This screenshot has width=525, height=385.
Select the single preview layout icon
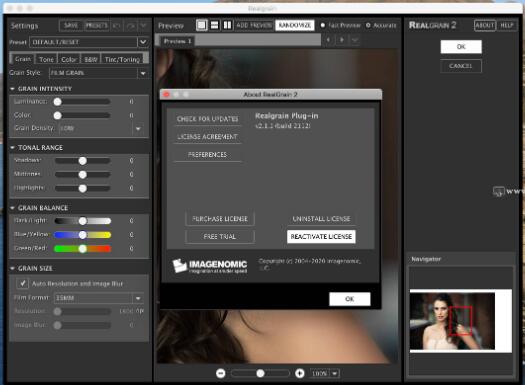pos(202,25)
